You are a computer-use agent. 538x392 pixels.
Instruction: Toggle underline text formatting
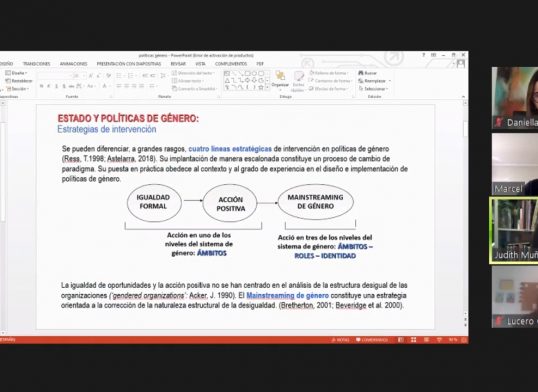click(x=56, y=86)
